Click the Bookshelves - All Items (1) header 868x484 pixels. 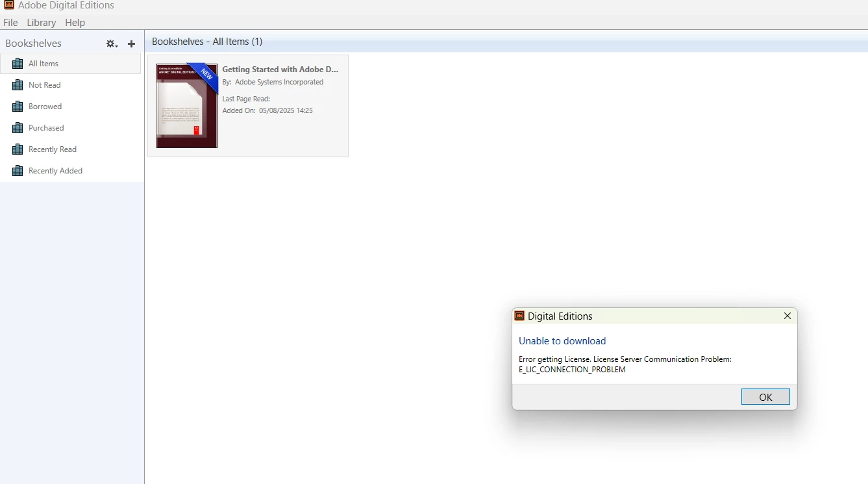pos(207,42)
